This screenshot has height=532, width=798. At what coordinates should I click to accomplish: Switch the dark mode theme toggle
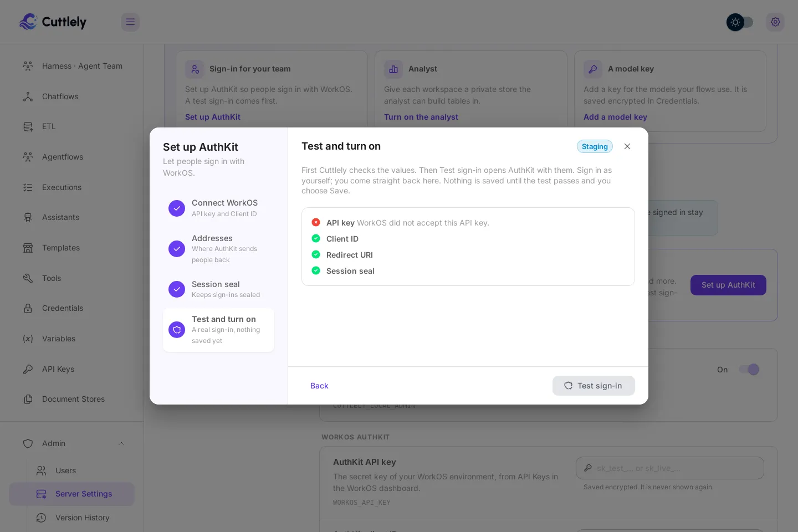[x=740, y=22]
